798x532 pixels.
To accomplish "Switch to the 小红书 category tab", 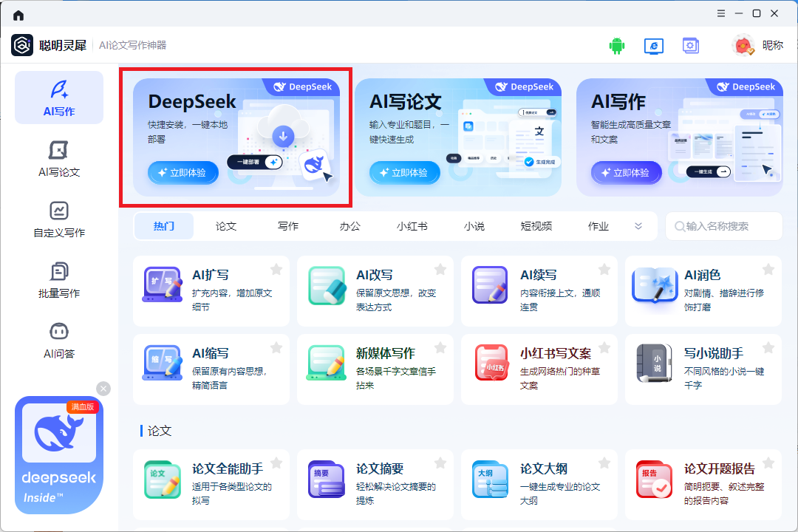I will tap(412, 226).
